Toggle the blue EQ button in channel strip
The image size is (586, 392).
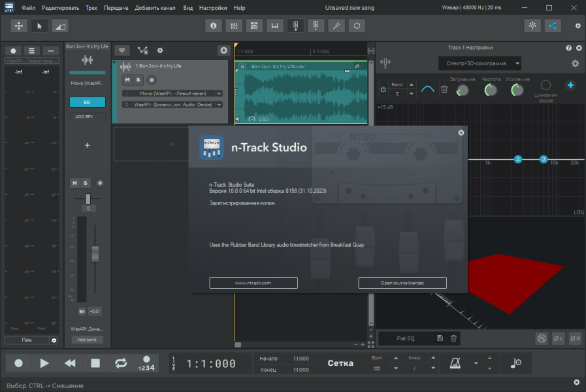(87, 102)
